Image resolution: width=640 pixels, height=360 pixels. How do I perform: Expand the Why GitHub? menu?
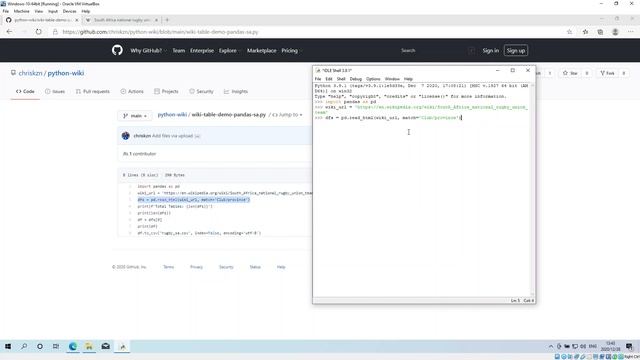tap(149, 51)
